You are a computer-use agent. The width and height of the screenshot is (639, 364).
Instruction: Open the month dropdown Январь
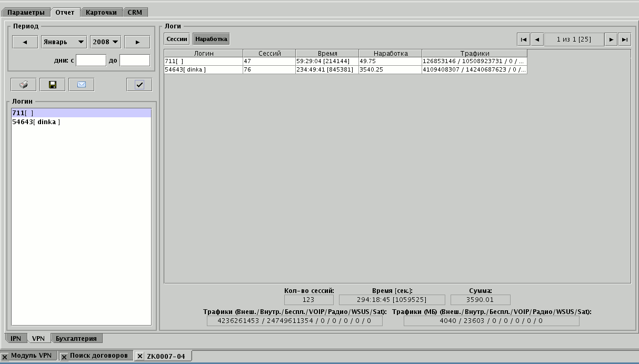click(x=64, y=42)
